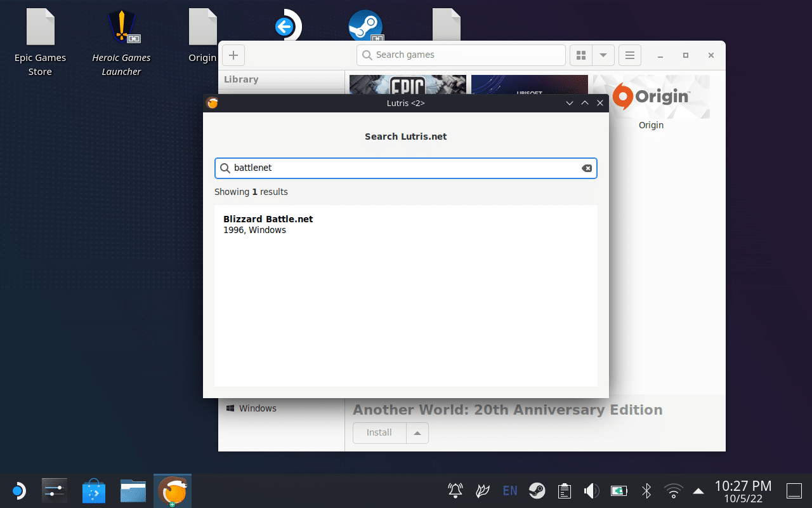Click the add game plus button in Lutris
This screenshot has height=508, width=812.
pos(233,55)
